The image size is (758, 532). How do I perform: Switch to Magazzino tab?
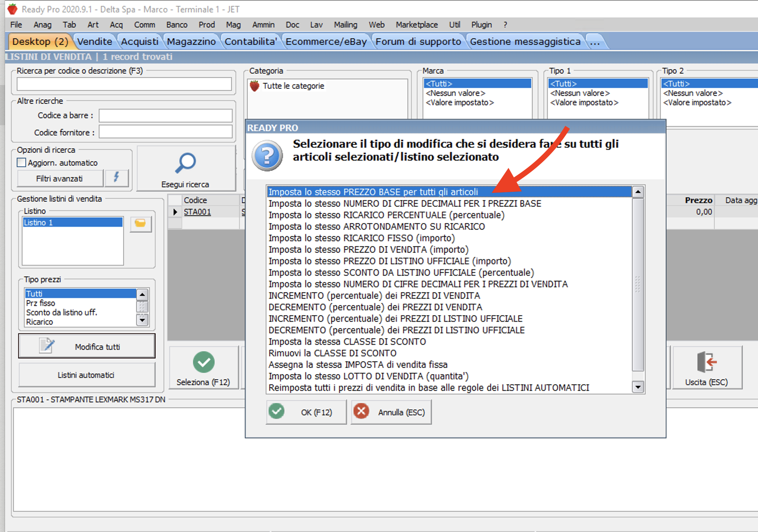tap(191, 41)
